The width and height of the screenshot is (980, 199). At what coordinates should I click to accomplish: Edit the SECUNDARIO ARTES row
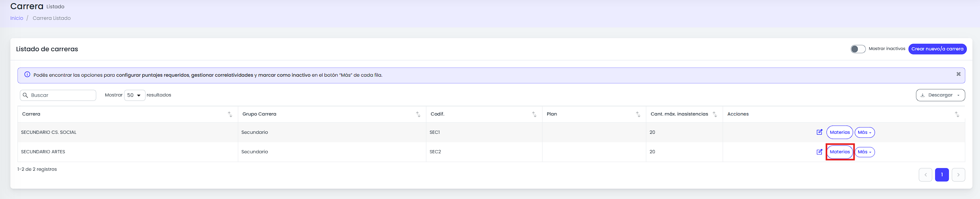(x=819, y=152)
